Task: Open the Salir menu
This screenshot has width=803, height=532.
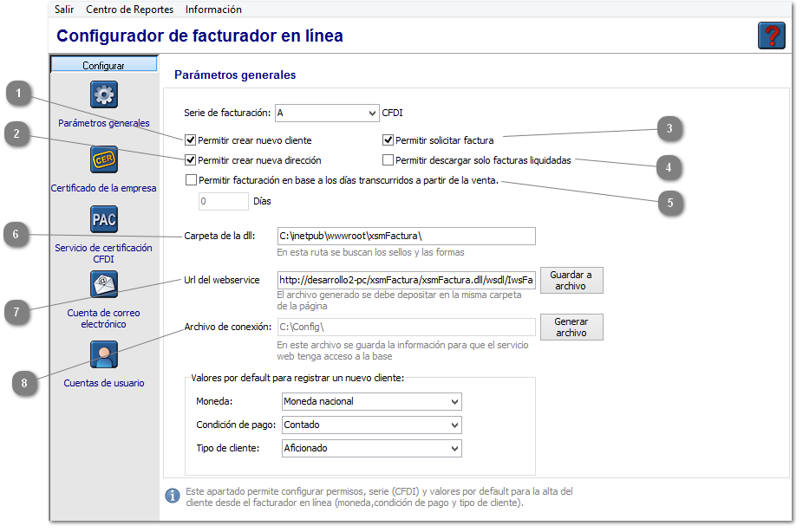Action: point(64,10)
